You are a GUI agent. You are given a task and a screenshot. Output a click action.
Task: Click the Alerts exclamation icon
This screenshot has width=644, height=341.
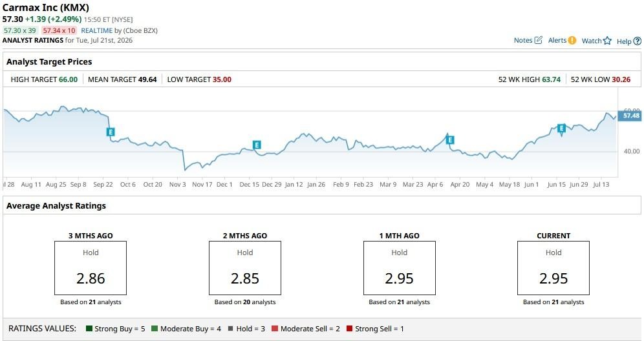click(572, 40)
